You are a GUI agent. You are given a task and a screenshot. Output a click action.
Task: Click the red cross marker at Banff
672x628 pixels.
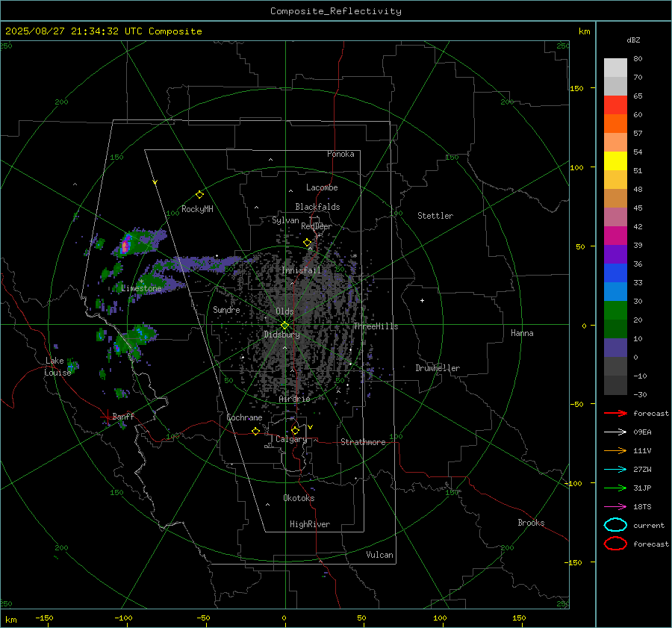pyautogui.click(x=106, y=416)
